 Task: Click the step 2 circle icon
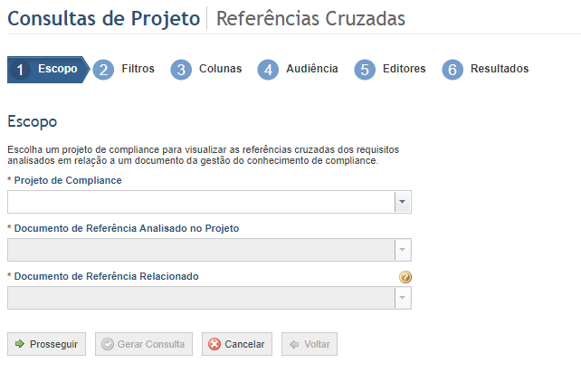[x=103, y=70]
